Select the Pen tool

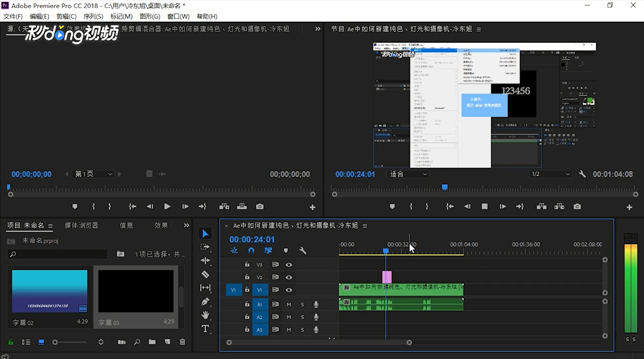[x=205, y=301]
